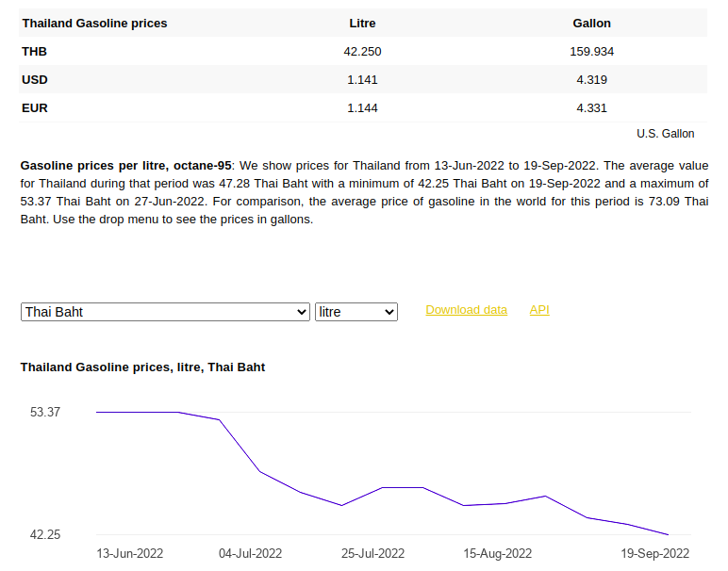Click USD gallon price 4.319

pos(591,80)
